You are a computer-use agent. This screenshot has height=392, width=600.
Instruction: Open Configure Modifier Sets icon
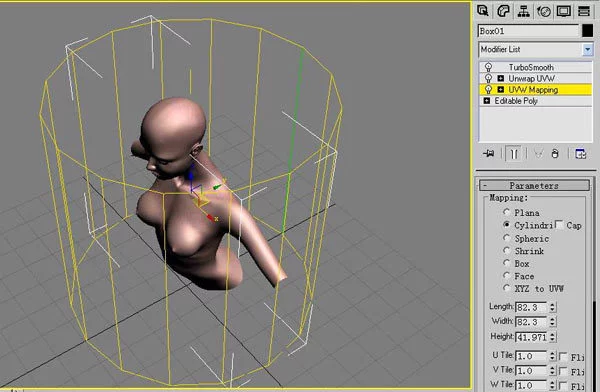pos(580,154)
